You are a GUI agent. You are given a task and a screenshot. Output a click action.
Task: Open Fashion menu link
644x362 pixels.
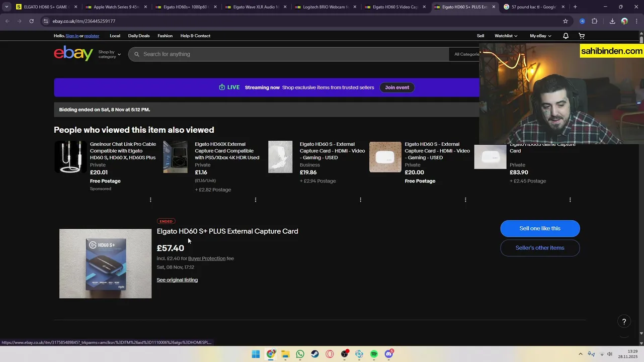pyautogui.click(x=165, y=36)
